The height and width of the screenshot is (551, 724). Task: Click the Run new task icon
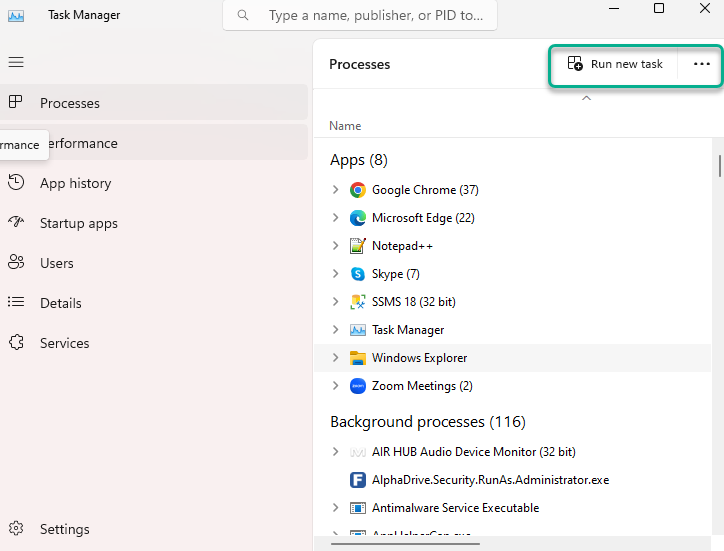click(575, 63)
